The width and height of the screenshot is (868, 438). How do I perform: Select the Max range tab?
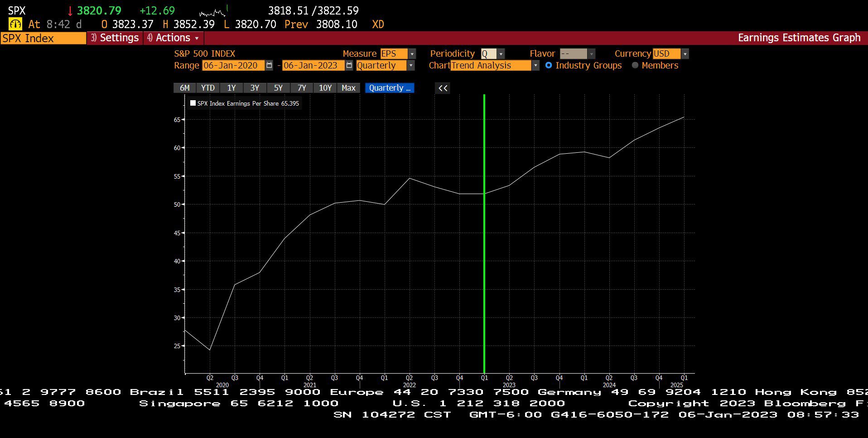click(x=348, y=88)
